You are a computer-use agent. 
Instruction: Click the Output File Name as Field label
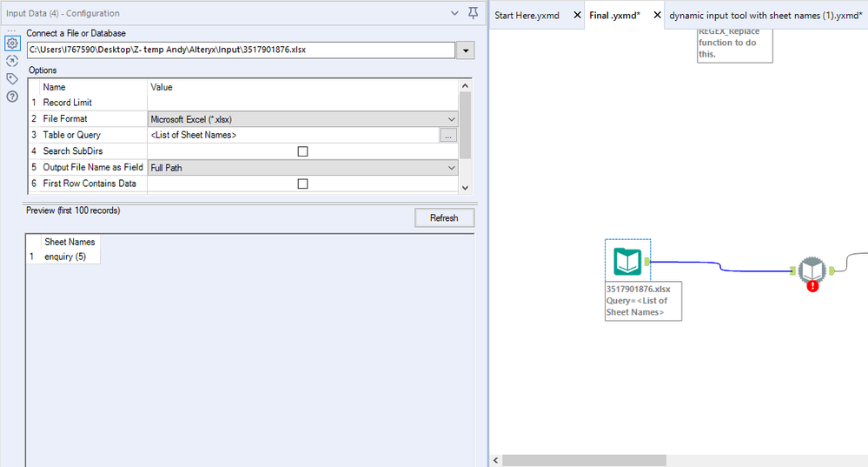[92, 167]
